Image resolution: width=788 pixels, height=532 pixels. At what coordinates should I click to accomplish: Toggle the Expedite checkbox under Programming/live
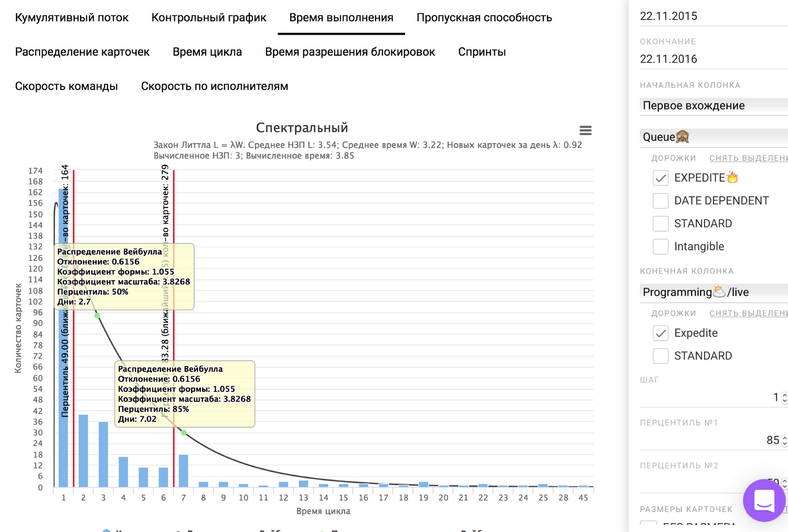660,333
